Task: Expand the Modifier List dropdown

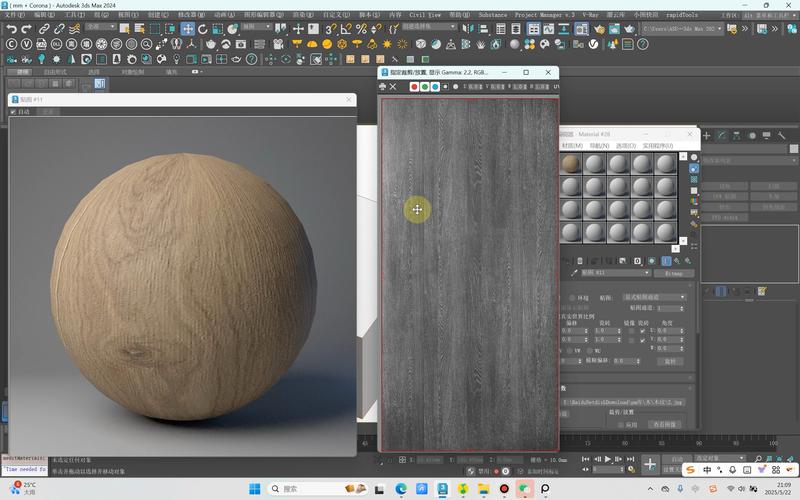Action: pos(749,160)
